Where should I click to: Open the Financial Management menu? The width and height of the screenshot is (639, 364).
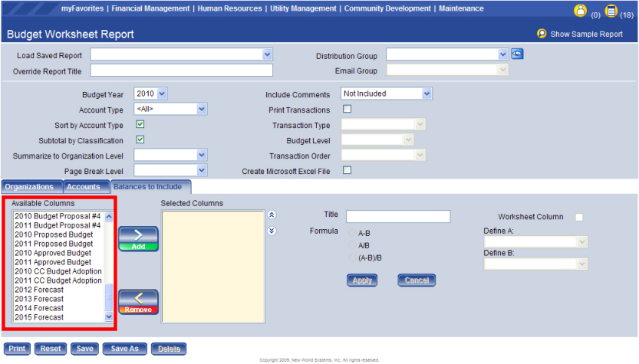coord(150,8)
